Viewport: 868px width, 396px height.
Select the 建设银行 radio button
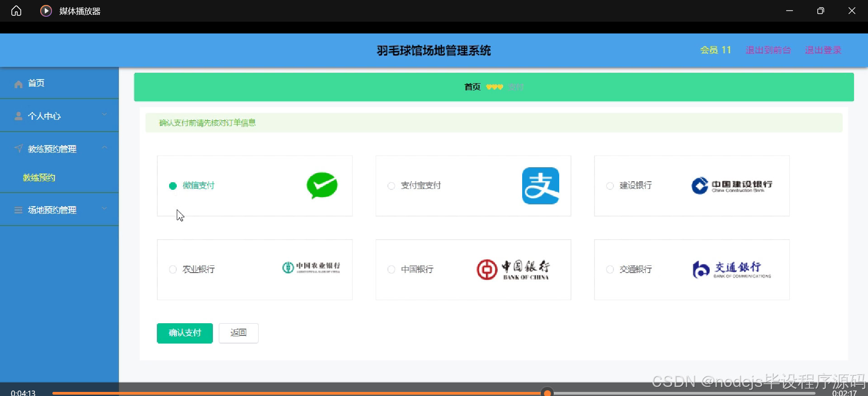[610, 186]
